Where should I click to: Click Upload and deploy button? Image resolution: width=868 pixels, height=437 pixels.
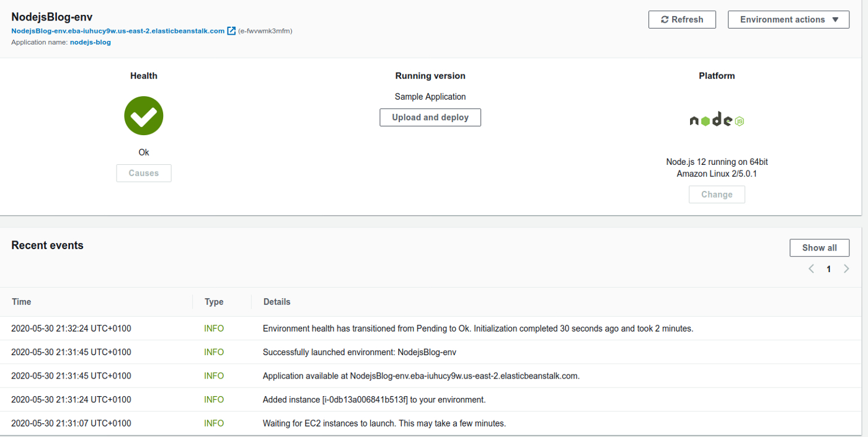tap(430, 117)
